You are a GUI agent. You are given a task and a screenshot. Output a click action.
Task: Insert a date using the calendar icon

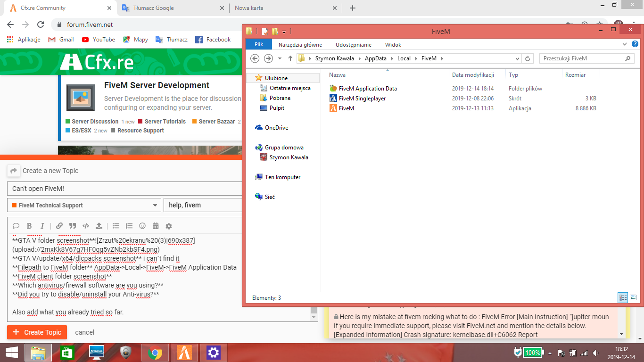click(x=156, y=226)
